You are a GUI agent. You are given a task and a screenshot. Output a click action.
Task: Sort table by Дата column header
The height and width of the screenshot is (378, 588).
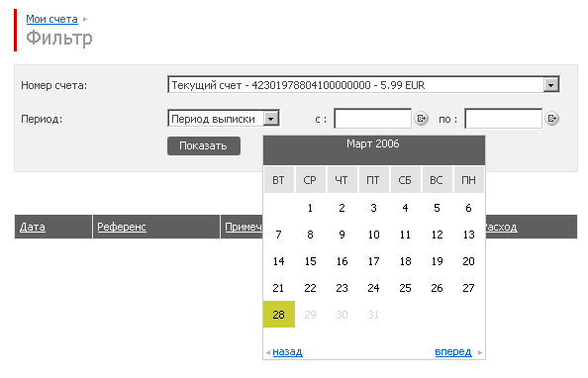pos(33,227)
